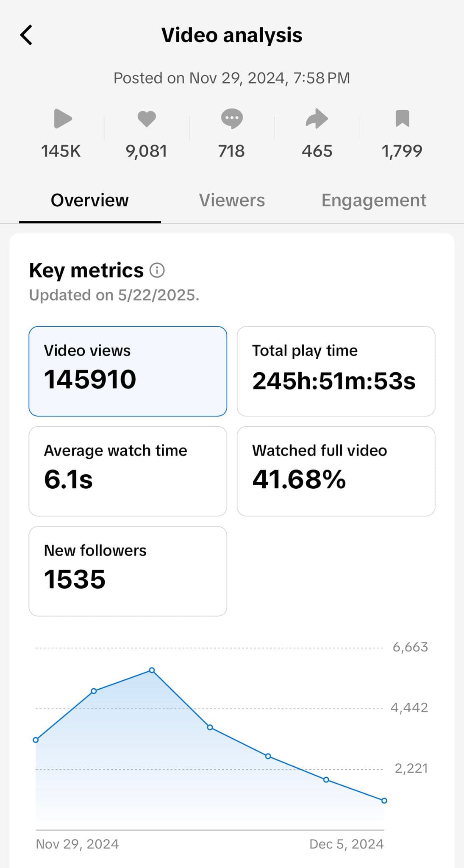Switch to the Viewers tab

[231, 200]
